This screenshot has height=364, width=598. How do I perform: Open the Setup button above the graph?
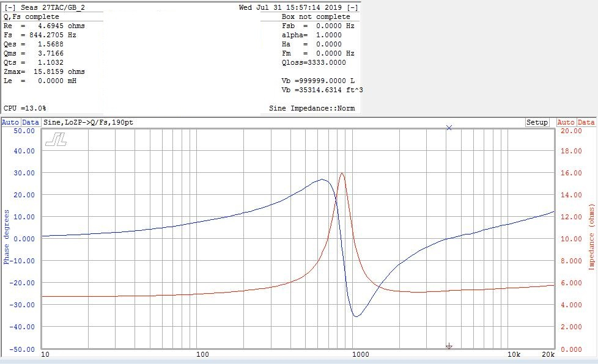click(537, 122)
